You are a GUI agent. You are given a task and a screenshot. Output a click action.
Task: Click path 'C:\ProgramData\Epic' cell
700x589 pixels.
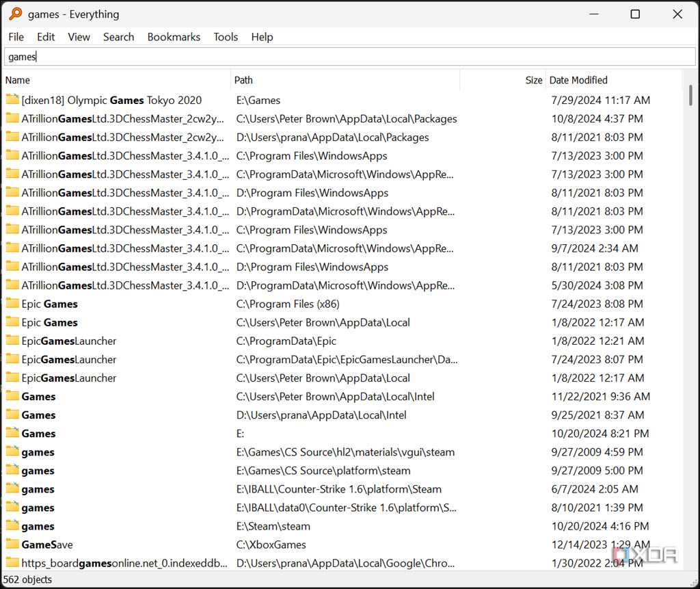point(286,341)
